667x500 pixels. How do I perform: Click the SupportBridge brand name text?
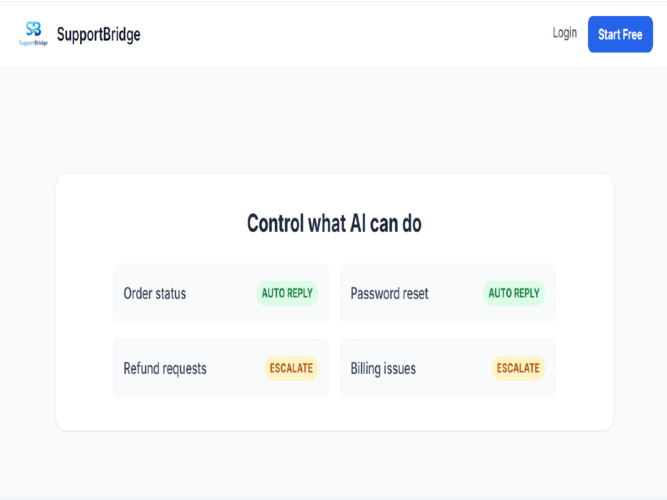(x=99, y=35)
